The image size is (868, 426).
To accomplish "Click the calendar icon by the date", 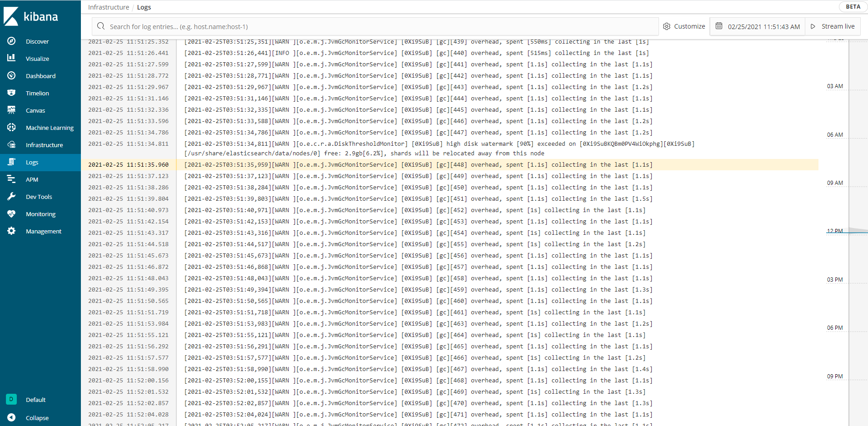I will [x=719, y=26].
